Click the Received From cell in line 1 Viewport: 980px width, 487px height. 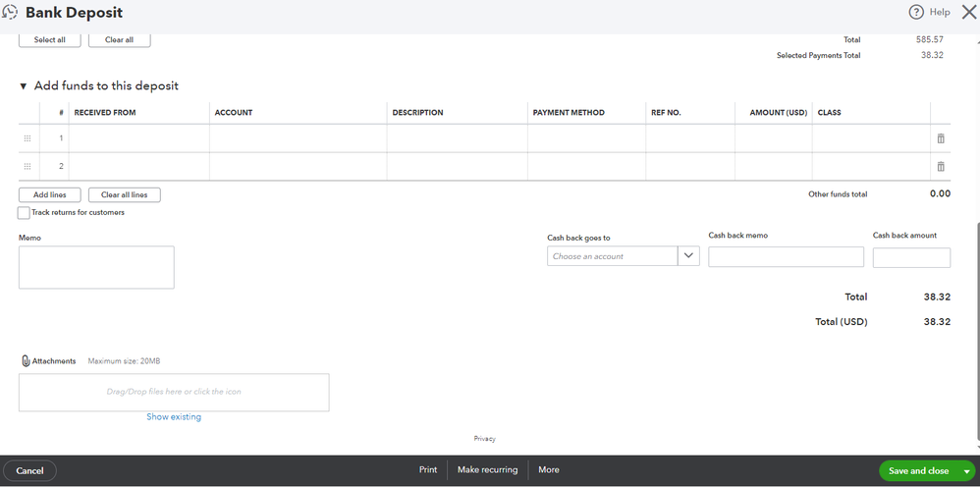point(139,138)
